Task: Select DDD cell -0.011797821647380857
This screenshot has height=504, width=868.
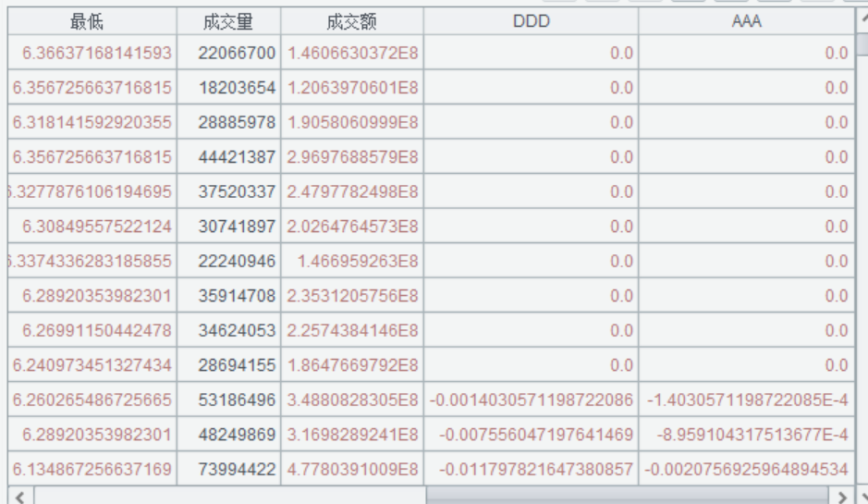Action: [531, 469]
